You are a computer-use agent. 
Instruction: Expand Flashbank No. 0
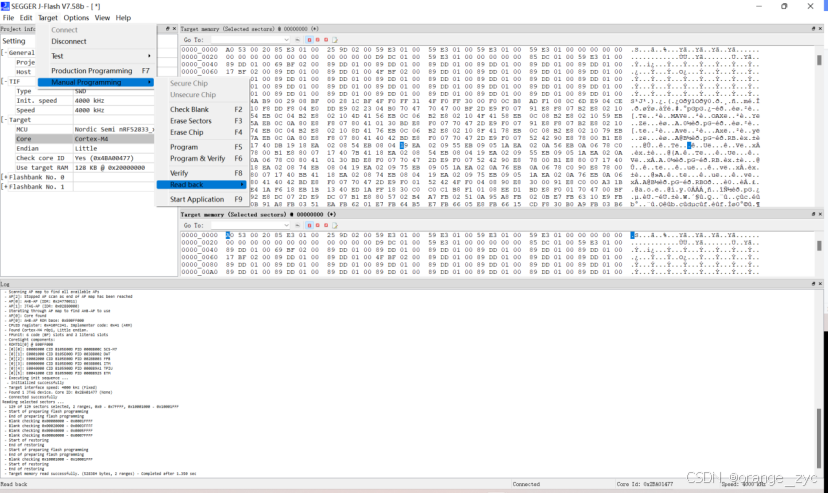tap(4, 177)
